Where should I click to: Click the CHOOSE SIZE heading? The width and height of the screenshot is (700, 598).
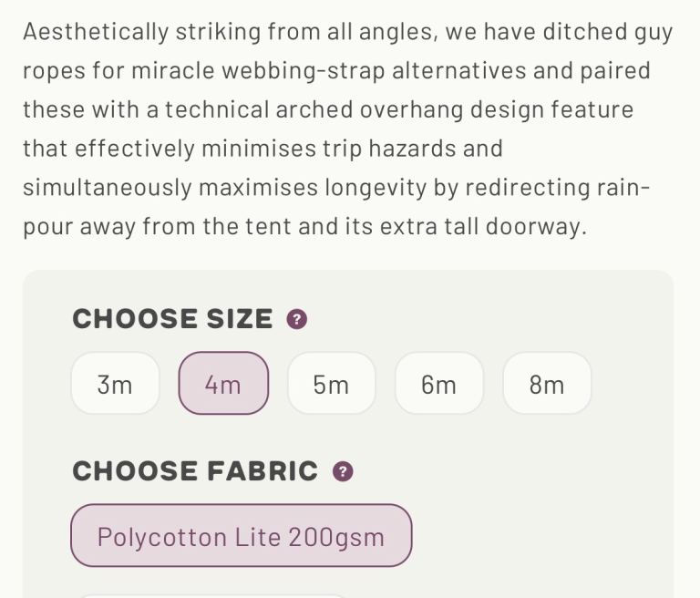(172, 319)
